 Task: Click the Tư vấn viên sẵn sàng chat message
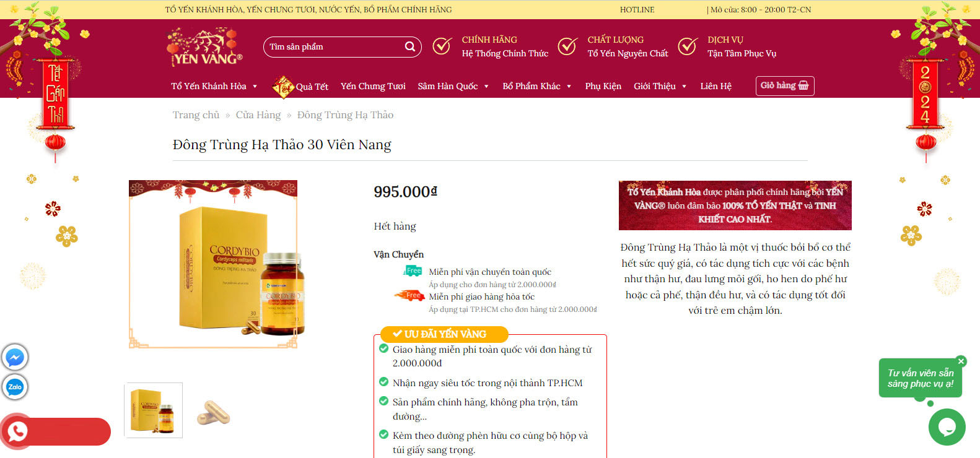tap(921, 378)
